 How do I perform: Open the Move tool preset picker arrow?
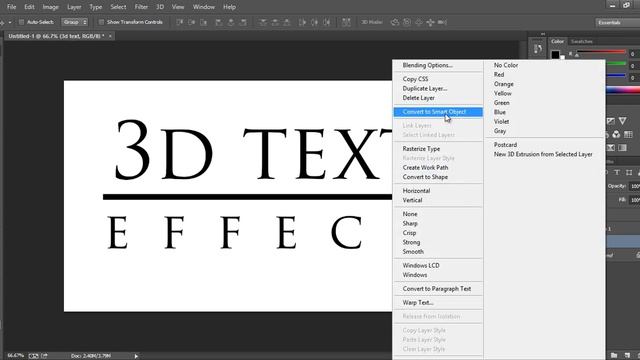10,22
